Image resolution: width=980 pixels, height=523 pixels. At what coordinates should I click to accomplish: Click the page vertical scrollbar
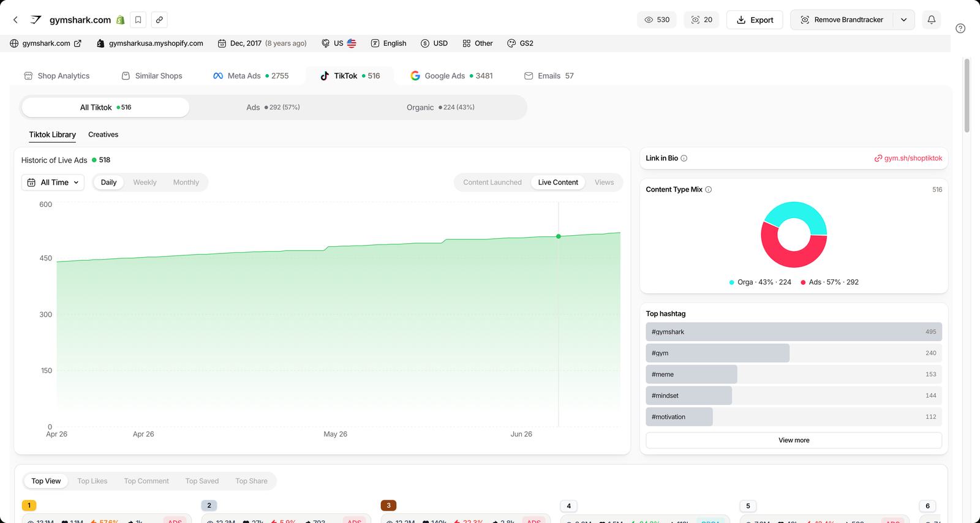967,95
